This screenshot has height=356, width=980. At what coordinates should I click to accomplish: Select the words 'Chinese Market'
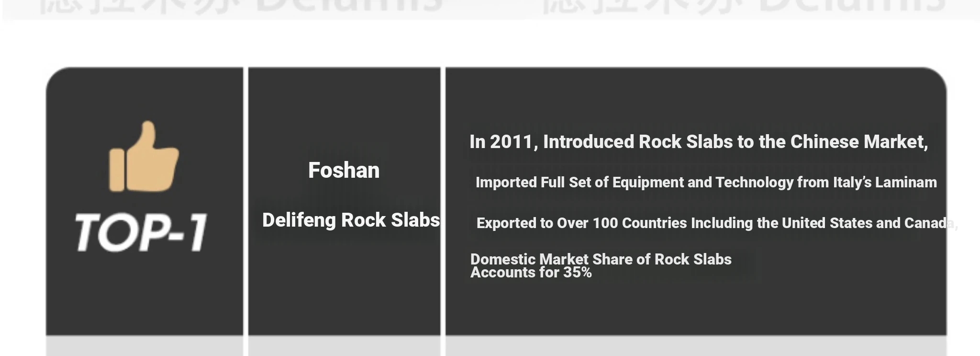pos(859,142)
